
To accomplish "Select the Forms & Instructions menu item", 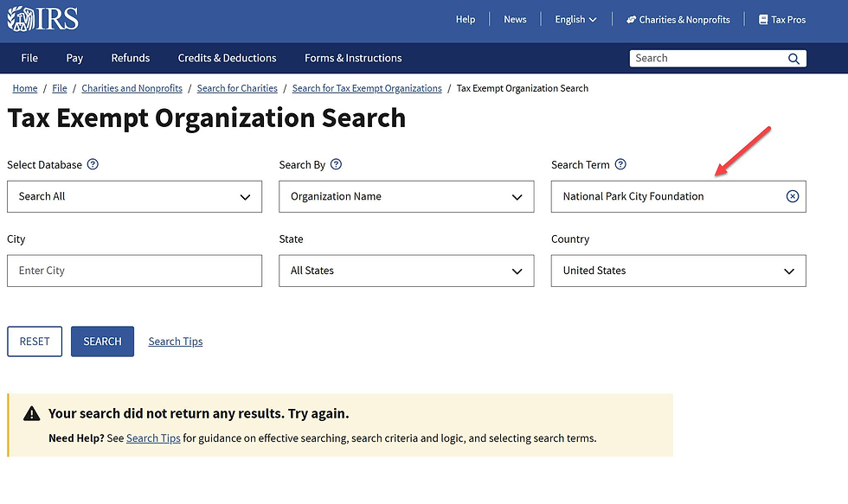I will point(352,58).
